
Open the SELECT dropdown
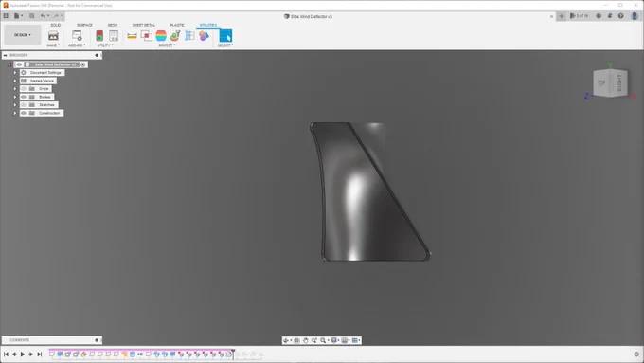click(225, 45)
